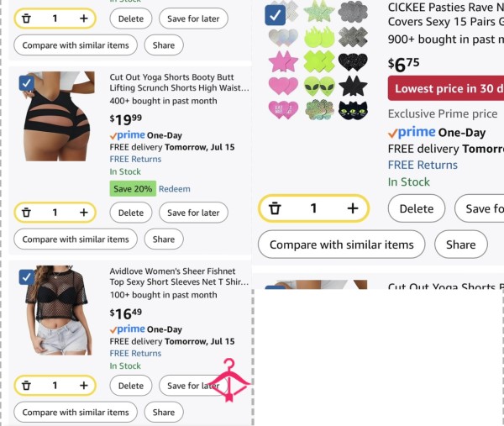Click plus icon in topmost quantity stepper
504x426 pixels.
coord(83,18)
